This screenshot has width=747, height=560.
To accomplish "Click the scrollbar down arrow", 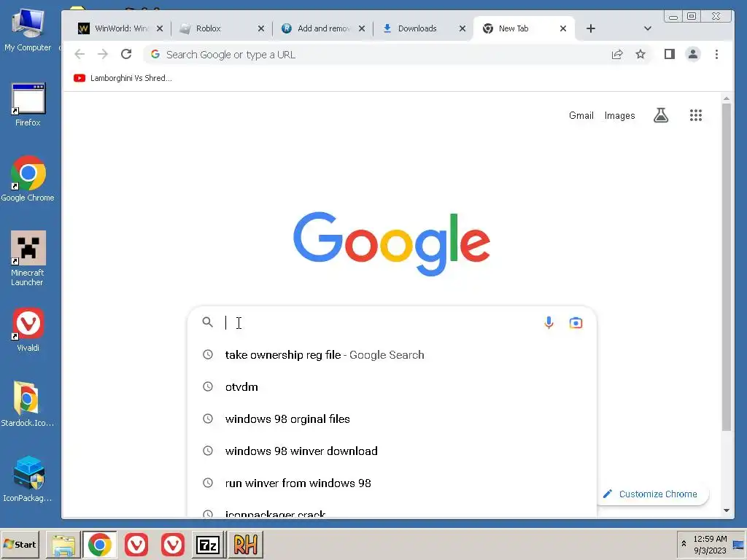I will pos(726,510).
